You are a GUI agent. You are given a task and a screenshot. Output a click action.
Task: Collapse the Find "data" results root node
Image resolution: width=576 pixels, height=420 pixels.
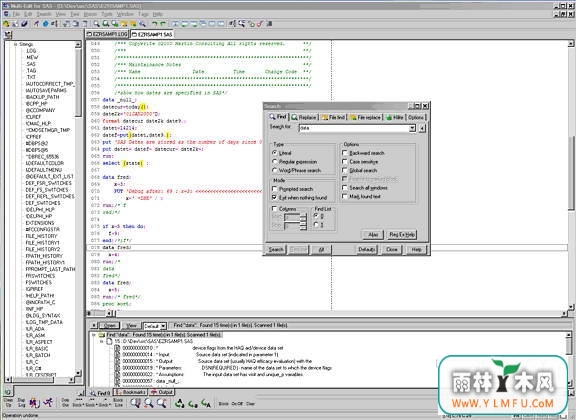(x=94, y=335)
